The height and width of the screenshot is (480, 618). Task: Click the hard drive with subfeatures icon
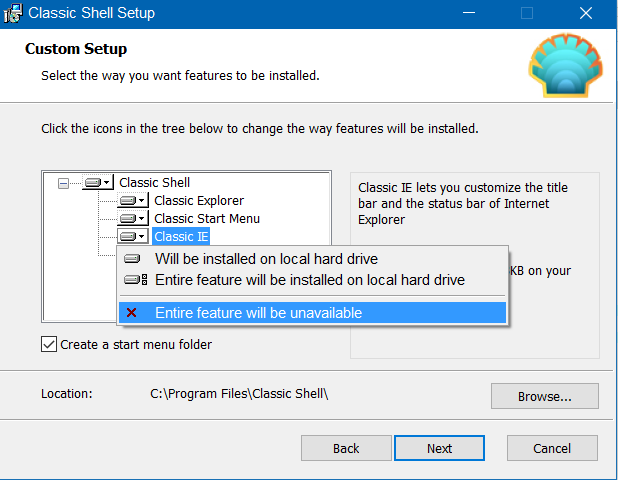point(136,280)
